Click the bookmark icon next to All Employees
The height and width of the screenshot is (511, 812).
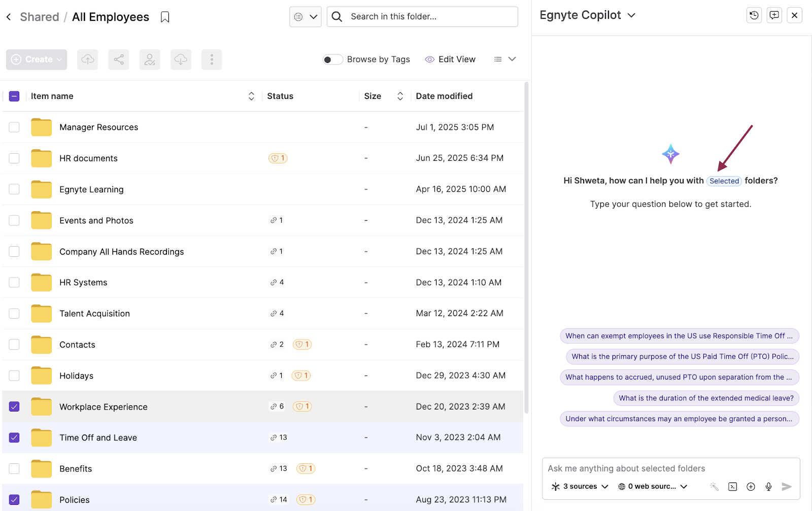click(x=164, y=17)
